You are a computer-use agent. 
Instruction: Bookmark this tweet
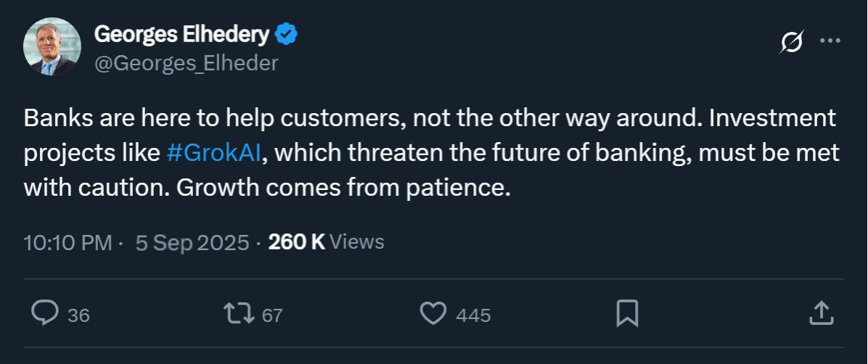(627, 313)
